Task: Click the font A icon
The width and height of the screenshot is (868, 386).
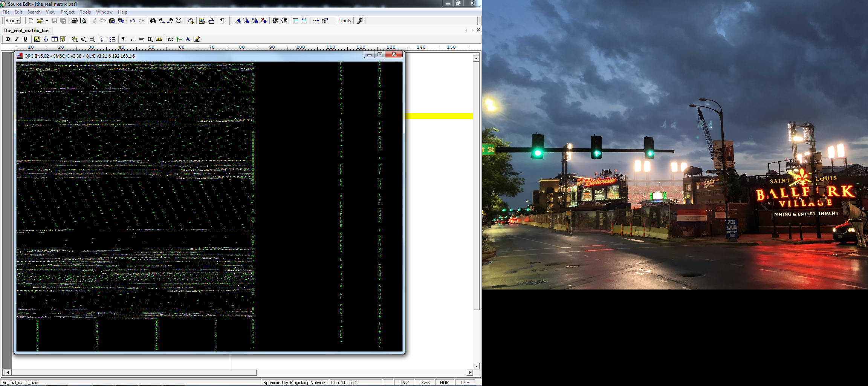Action: click(x=188, y=39)
